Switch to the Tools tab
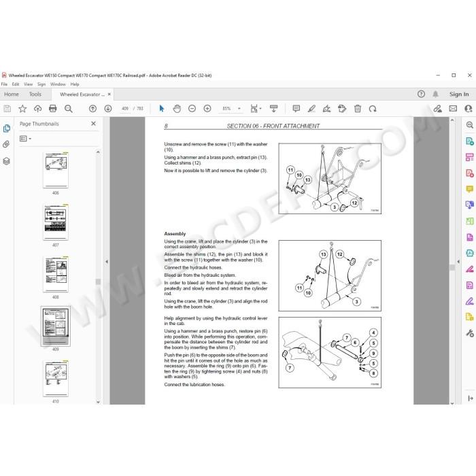 (x=35, y=94)
